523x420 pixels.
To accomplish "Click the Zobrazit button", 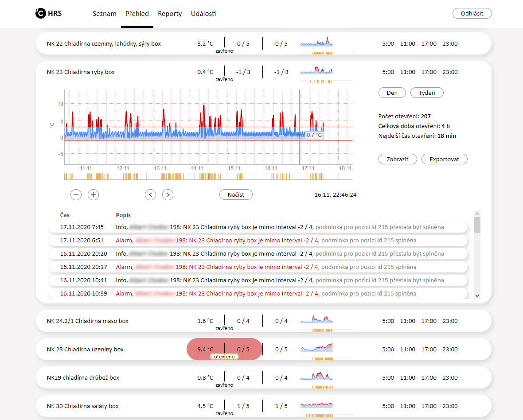I will click(398, 159).
